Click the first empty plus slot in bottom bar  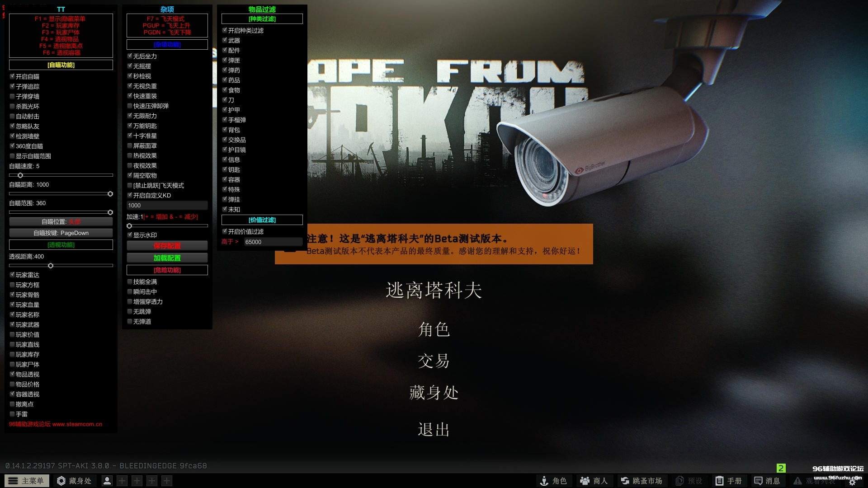[x=122, y=481]
